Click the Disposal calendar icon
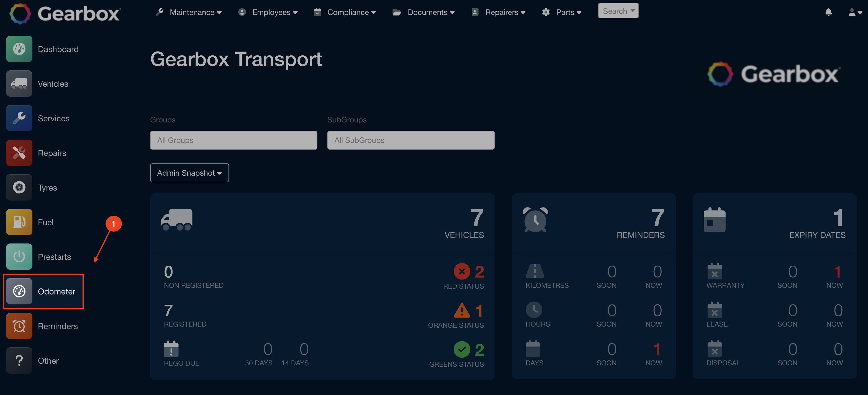868x395 pixels. tap(715, 349)
